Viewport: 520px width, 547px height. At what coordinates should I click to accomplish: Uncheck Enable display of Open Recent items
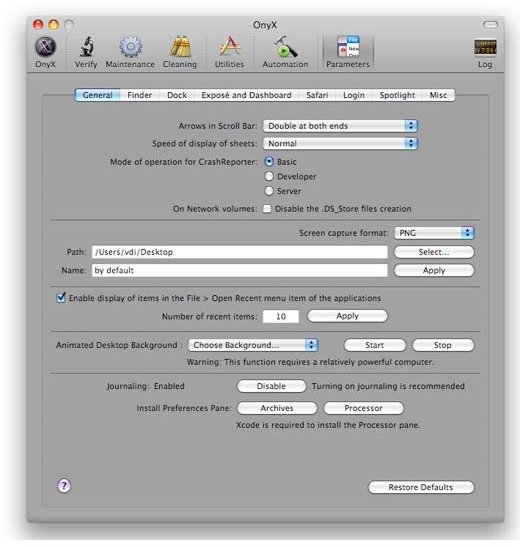point(61,298)
